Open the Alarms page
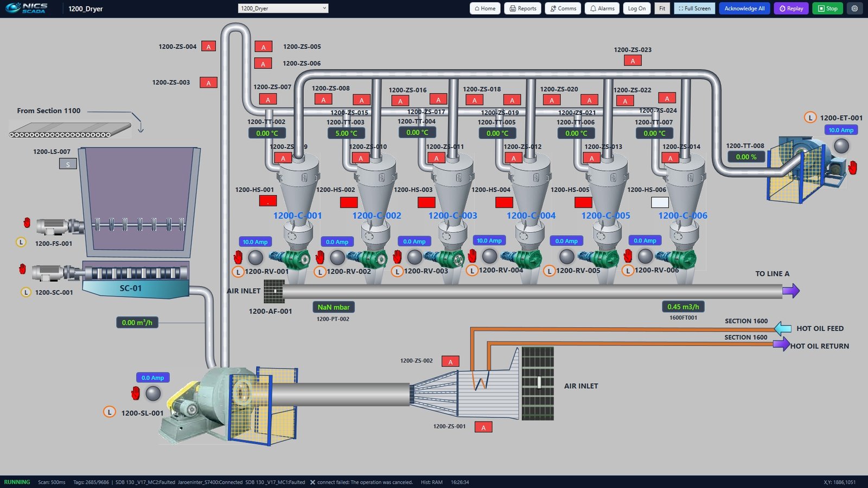868x488 pixels. tap(602, 8)
